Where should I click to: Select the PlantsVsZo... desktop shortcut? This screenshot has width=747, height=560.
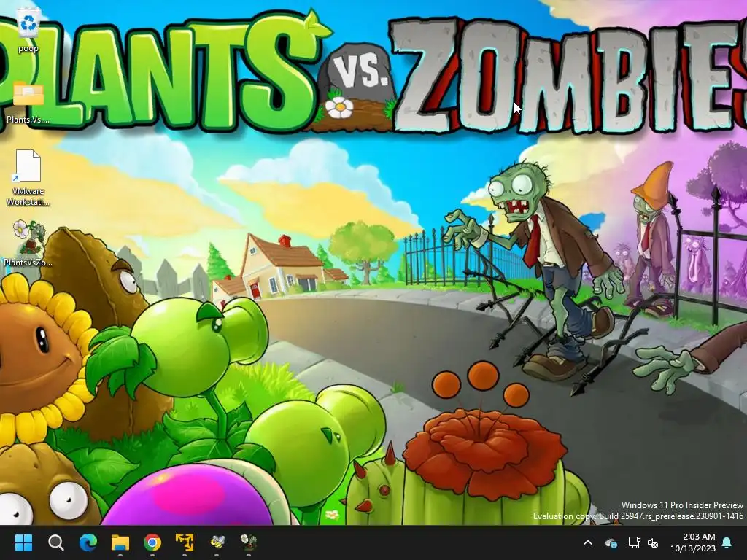tap(28, 243)
